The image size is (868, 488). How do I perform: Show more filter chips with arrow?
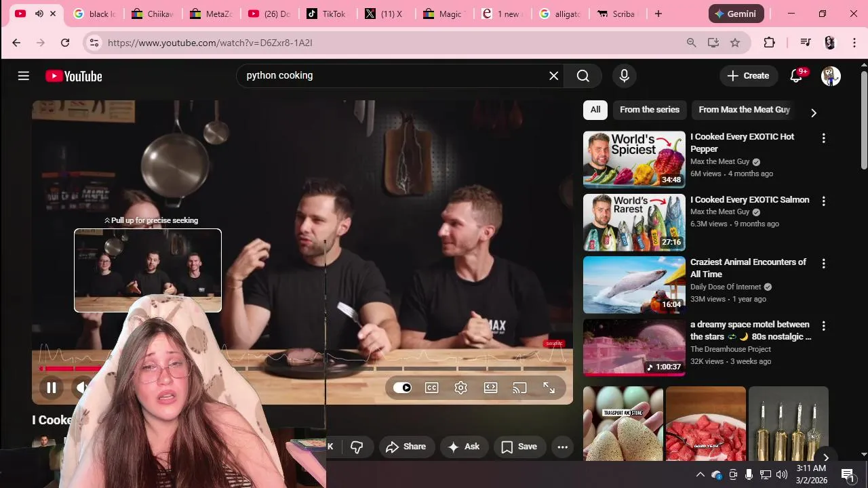(x=814, y=113)
